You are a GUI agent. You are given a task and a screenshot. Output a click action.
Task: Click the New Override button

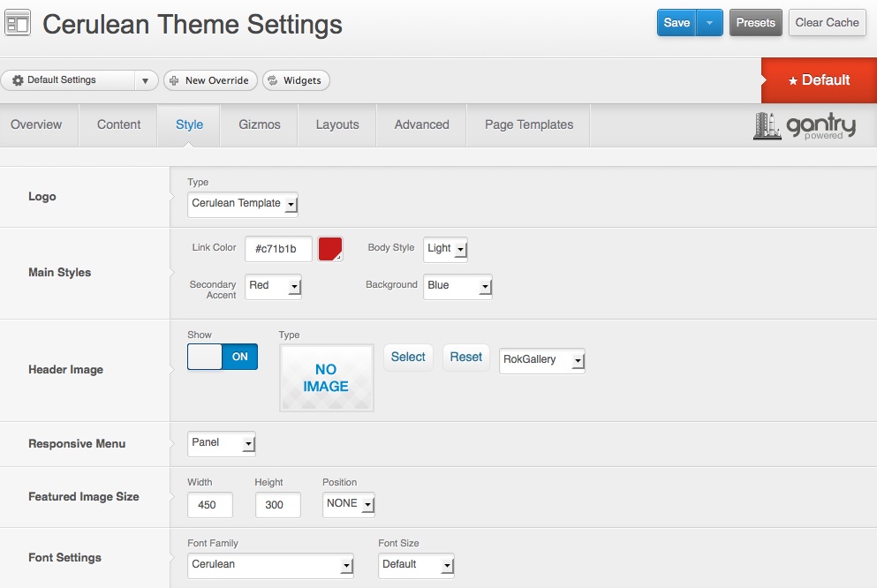[x=210, y=80]
